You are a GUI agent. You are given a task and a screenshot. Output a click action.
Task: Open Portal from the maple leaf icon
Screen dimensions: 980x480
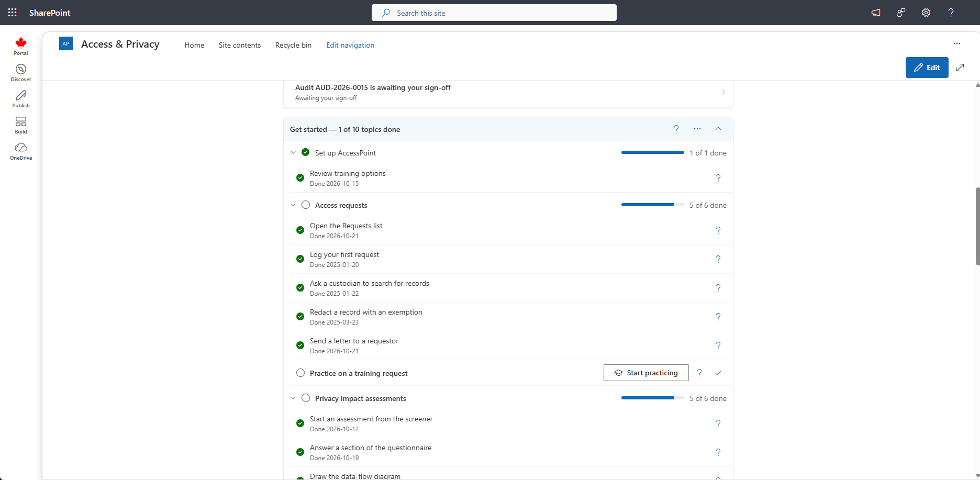pyautogui.click(x=21, y=46)
